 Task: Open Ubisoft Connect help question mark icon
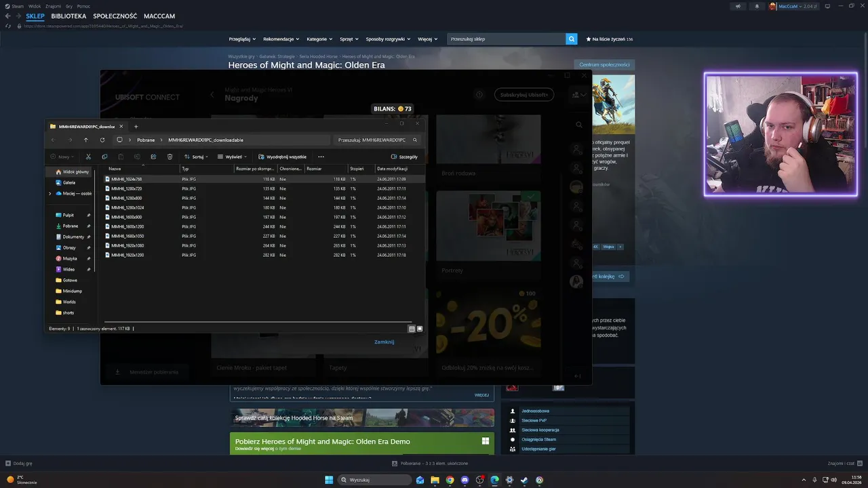(479, 95)
